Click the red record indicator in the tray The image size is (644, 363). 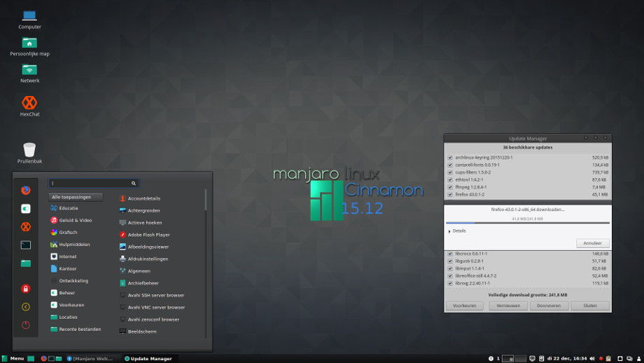(601, 359)
